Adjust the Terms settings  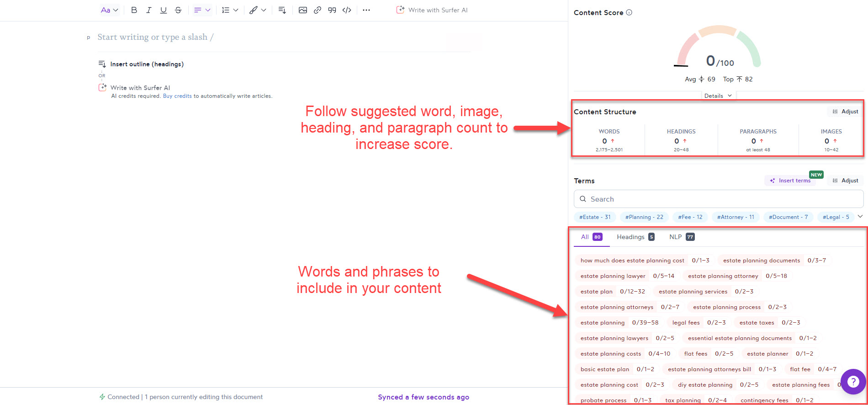click(x=845, y=181)
